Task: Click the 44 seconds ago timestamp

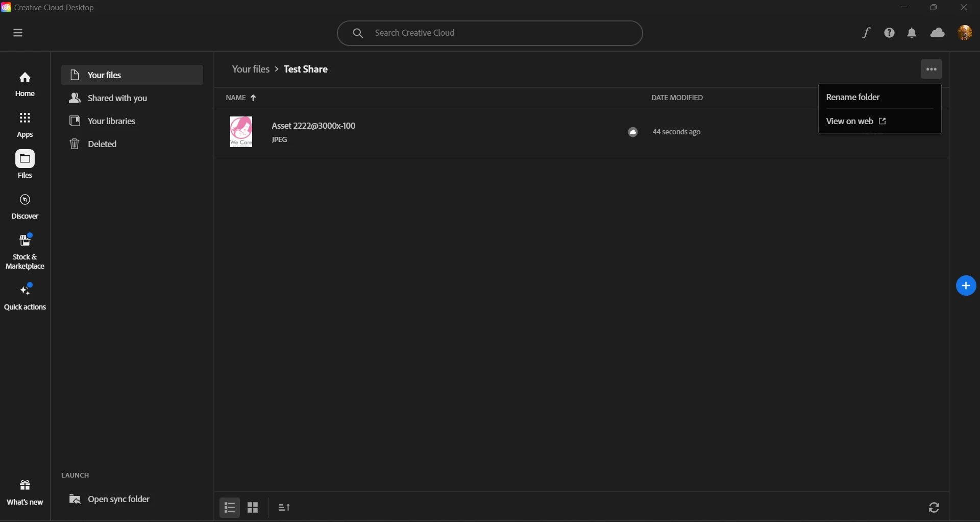Action: [677, 132]
